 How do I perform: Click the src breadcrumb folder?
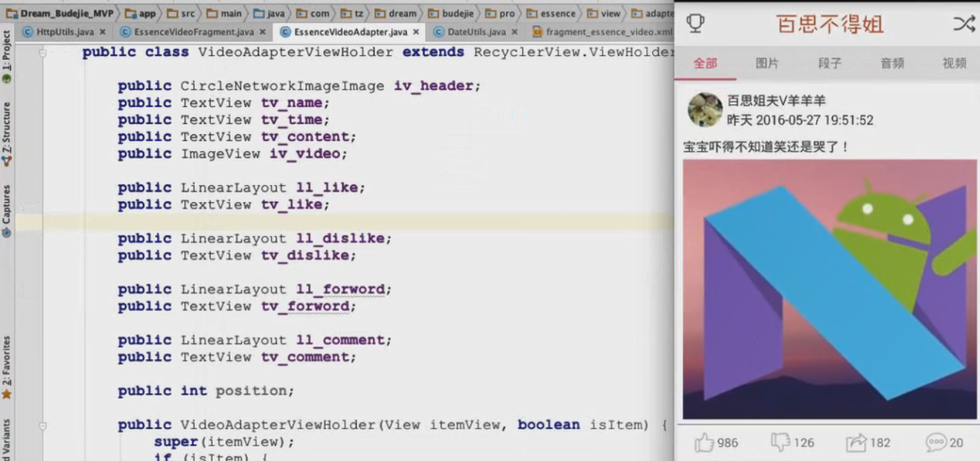point(181,13)
